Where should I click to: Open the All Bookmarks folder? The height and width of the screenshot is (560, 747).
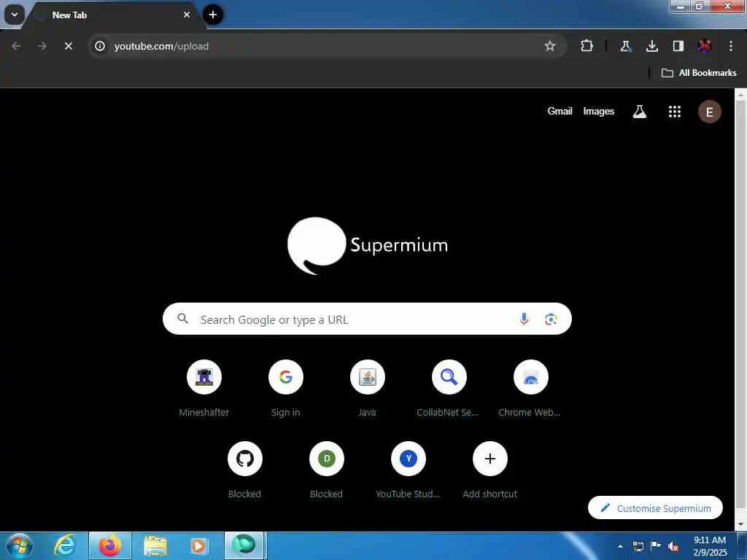699,73
